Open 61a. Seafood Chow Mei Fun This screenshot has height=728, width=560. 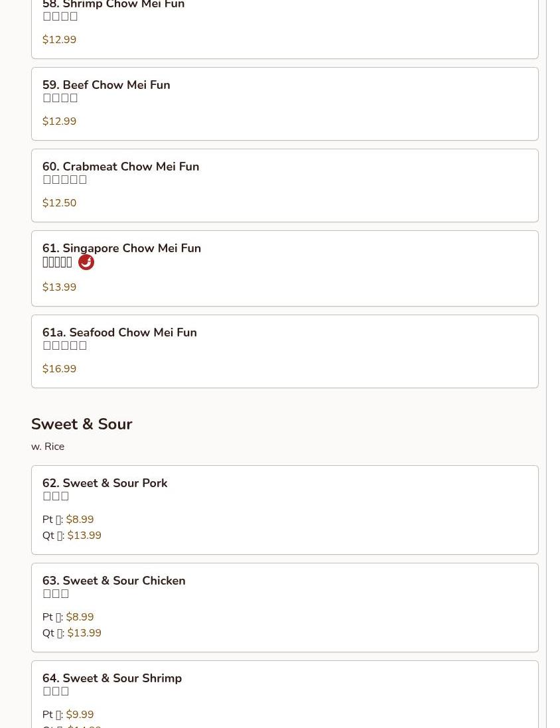(x=119, y=332)
